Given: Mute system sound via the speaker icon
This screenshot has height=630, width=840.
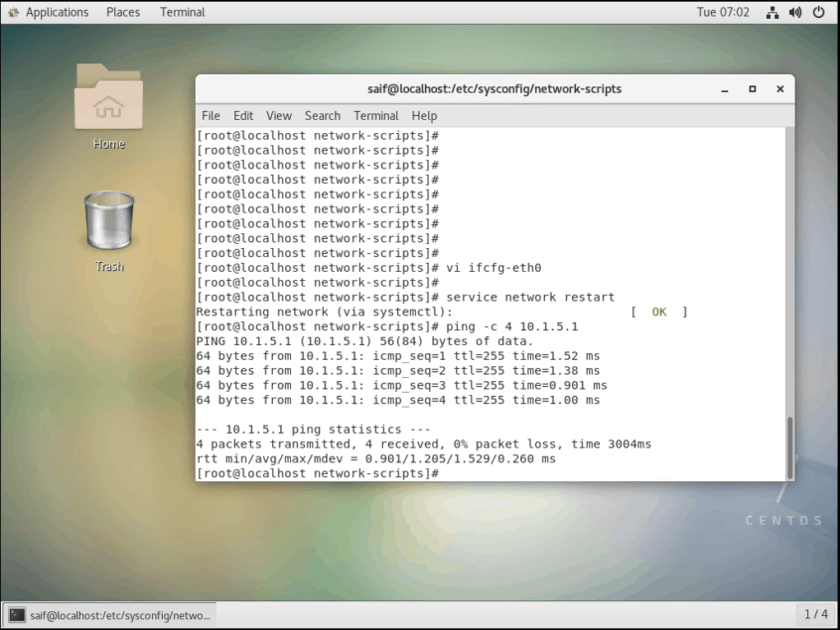Looking at the screenshot, I should pyautogui.click(x=794, y=12).
